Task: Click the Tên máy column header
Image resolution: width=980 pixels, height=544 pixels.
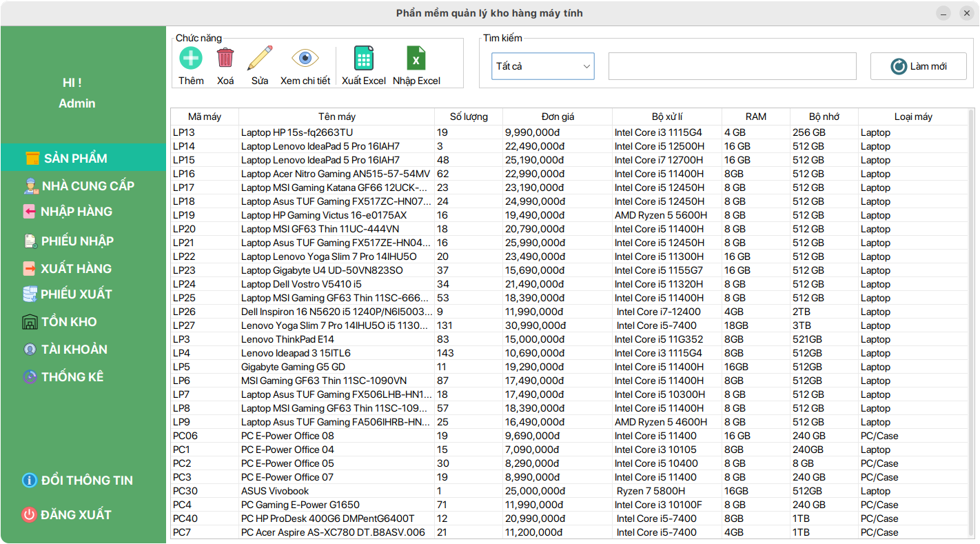Action: tap(337, 117)
